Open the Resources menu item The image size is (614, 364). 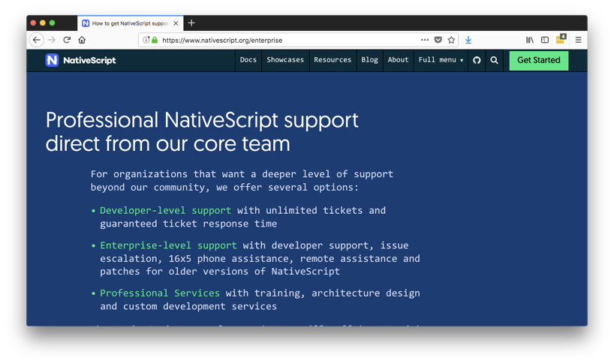click(x=333, y=60)
